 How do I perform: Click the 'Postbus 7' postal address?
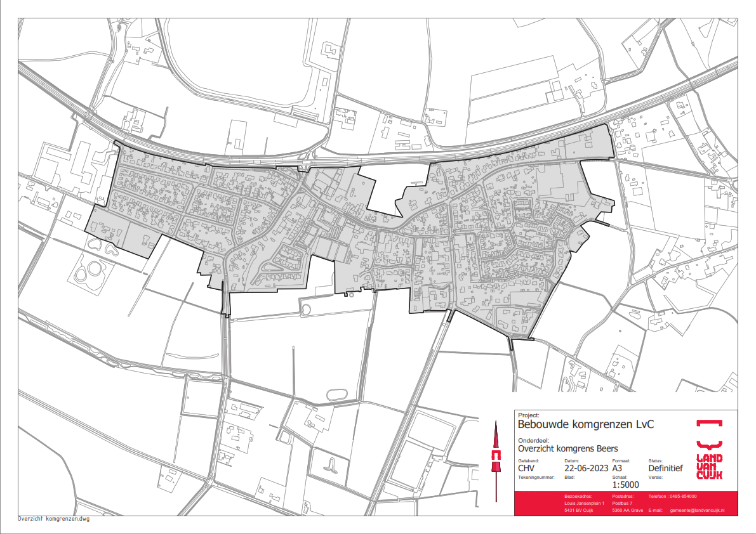623,503
